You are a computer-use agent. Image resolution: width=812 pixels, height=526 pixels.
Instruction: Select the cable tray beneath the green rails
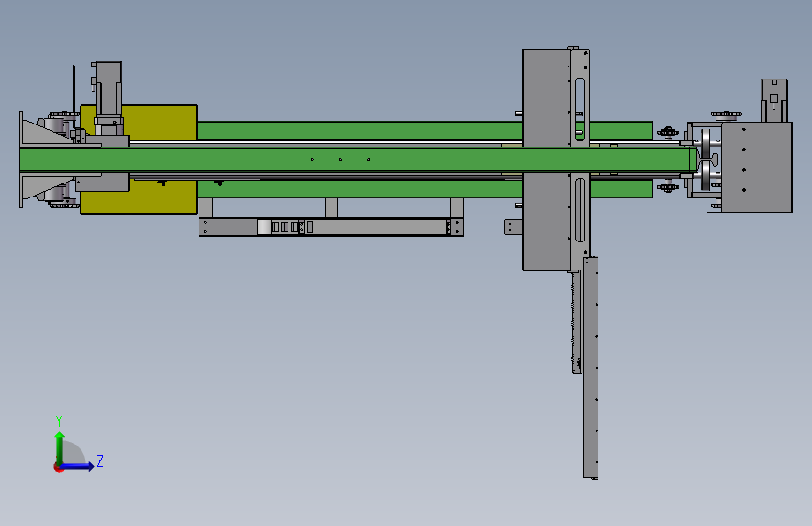pos(331,226)
